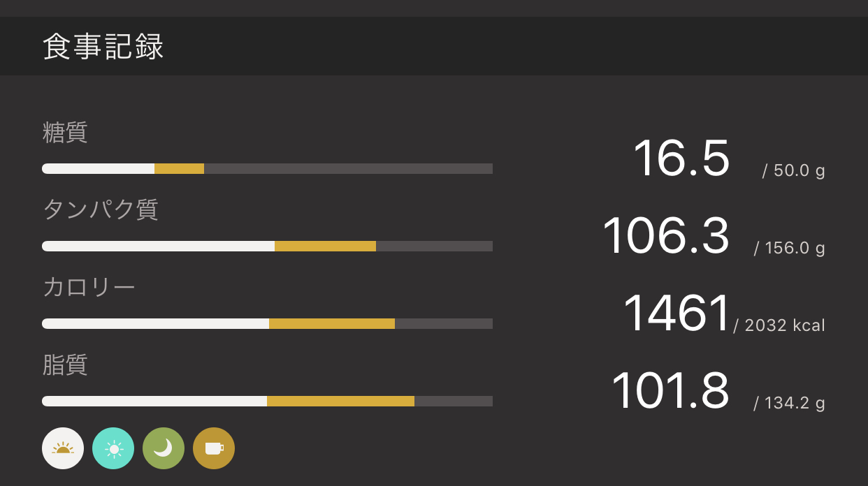Click the 脂質 label
The width and height of the screenshot is (868, 486).
pyautogui.click(x=65, y=364)
